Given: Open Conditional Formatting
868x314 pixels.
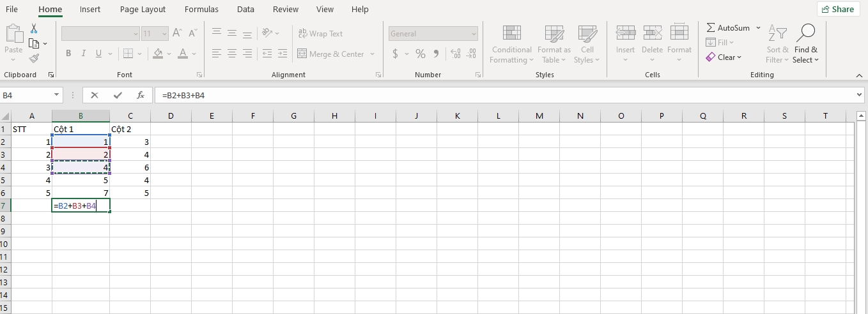Looking at the screenshot, I should click(511, 44).
